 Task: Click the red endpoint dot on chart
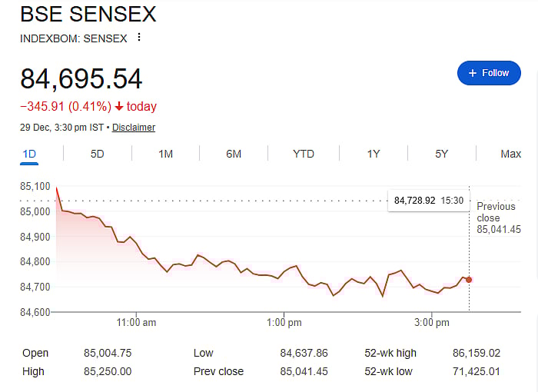point(469,280)
